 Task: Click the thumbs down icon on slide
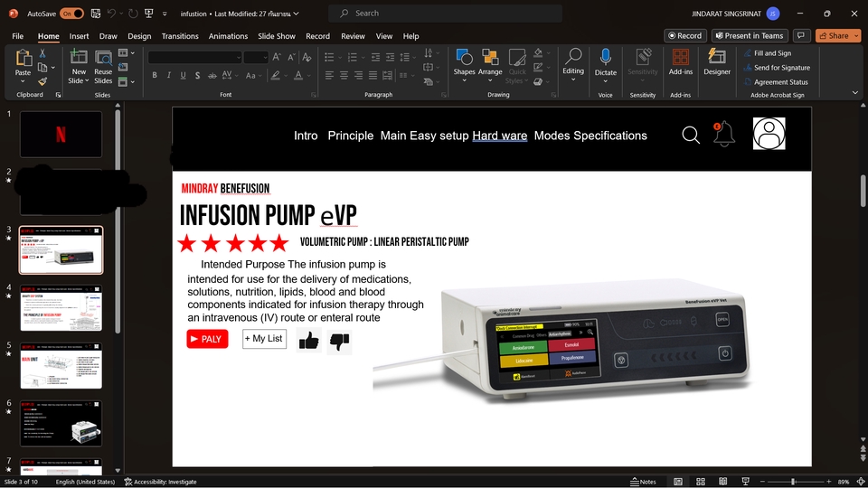tap(339, 342)
